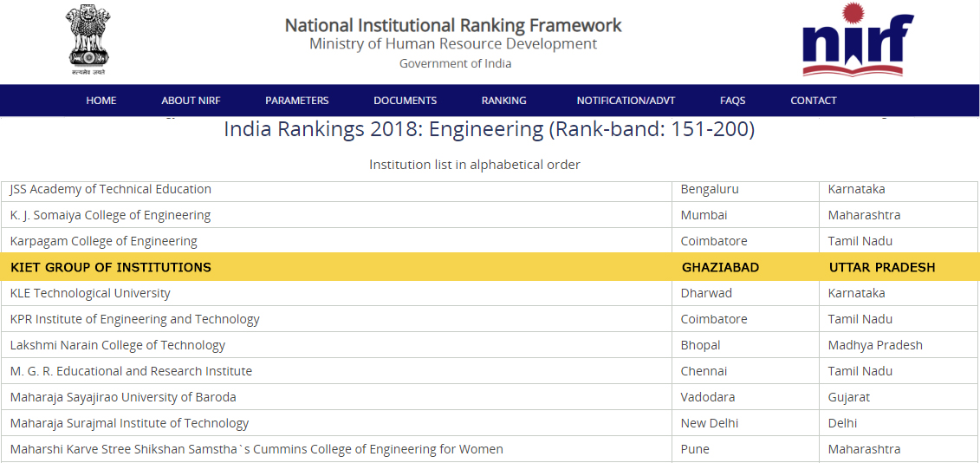Viewport: 980px width, 463px height.
Task: Select K. J. Somaiya College of Engineering
Action: click(x=111, y=215)
